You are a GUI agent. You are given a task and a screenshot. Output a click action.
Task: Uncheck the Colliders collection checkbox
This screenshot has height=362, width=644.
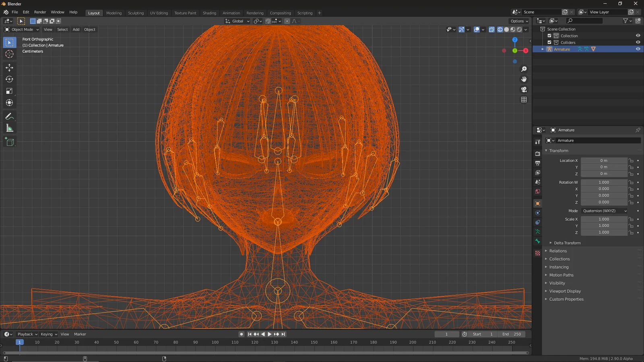(x=549, y=43)
